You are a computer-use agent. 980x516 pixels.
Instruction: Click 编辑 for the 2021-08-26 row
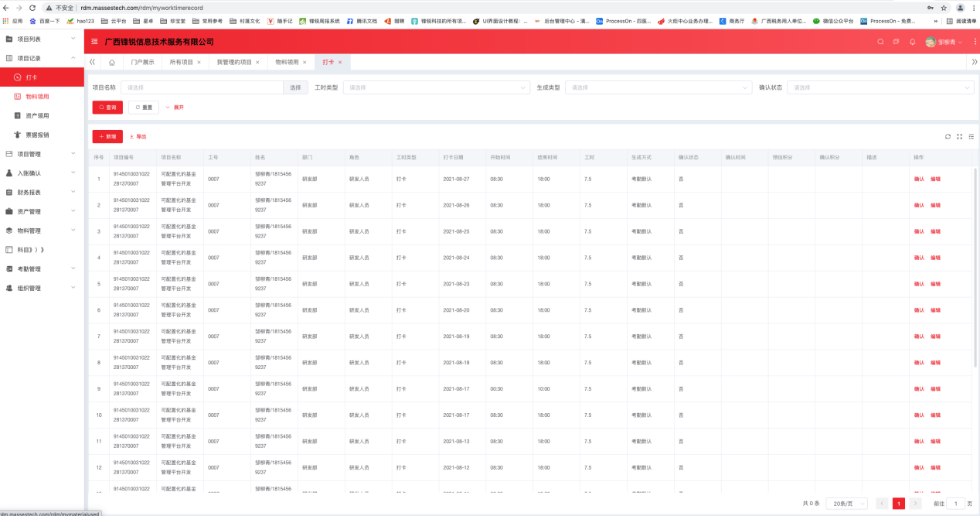(x=935, y=205)
